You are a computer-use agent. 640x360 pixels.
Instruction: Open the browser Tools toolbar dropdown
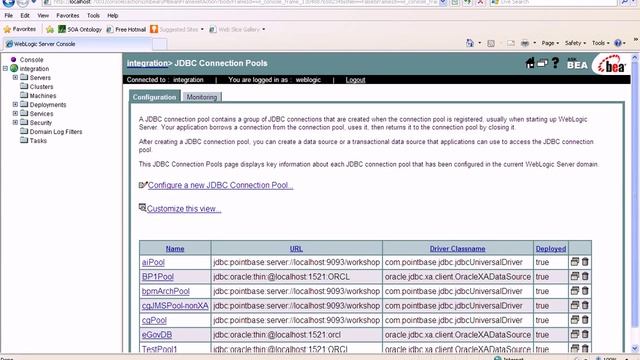[600, 43]
